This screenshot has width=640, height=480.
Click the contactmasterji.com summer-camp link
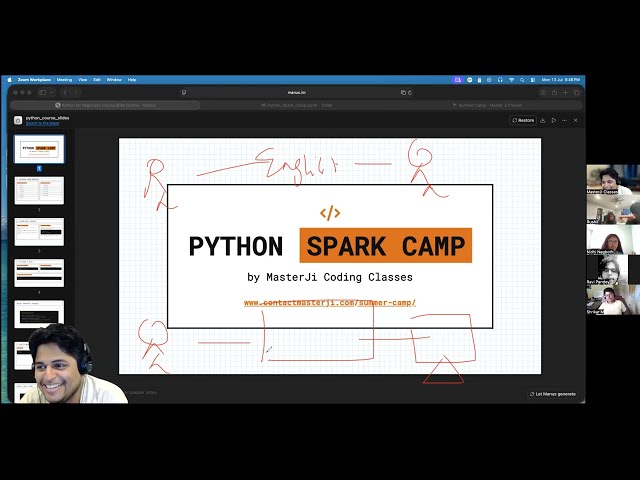coord(329,303)
